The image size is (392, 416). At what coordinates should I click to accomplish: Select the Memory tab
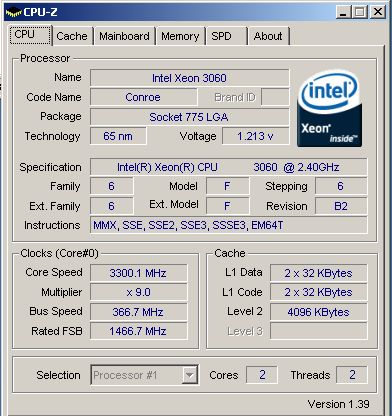(180, 36)
